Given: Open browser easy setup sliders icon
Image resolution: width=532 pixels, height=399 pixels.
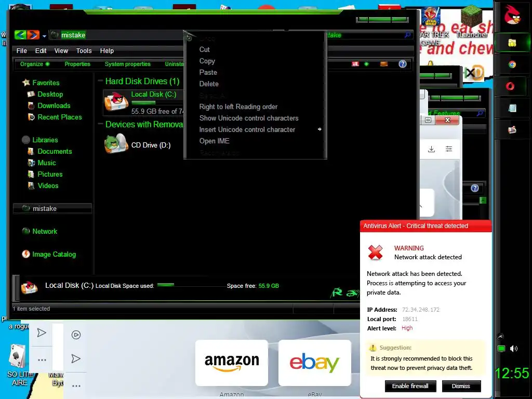Looking at the screenshot, I should pos(448,149).
